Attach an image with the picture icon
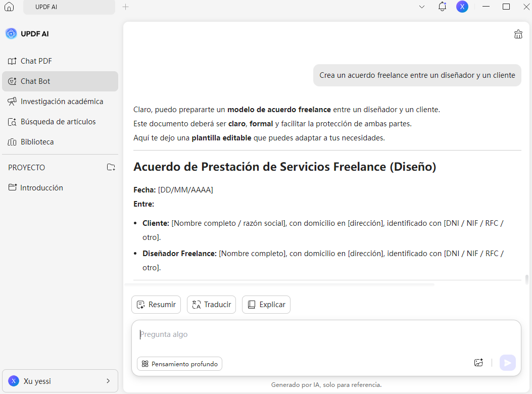Viewport: 532px width, 394px height. (478, 363)
